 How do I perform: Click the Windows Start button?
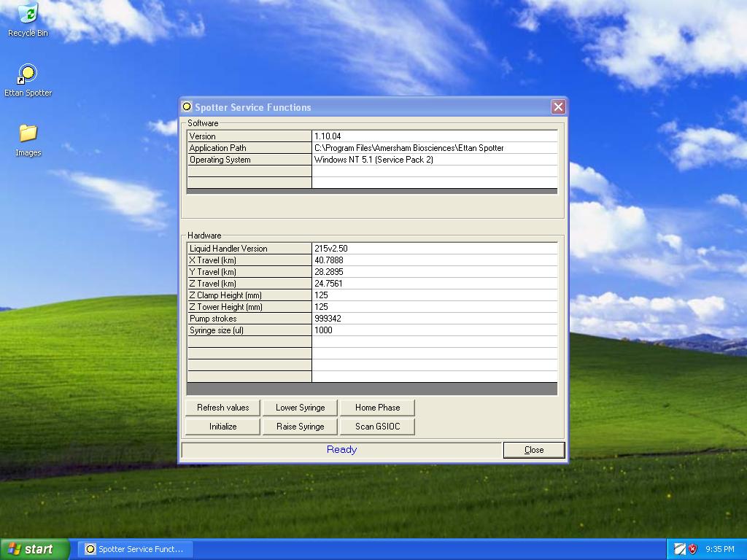pyautogui.click(x=35, y=549)
